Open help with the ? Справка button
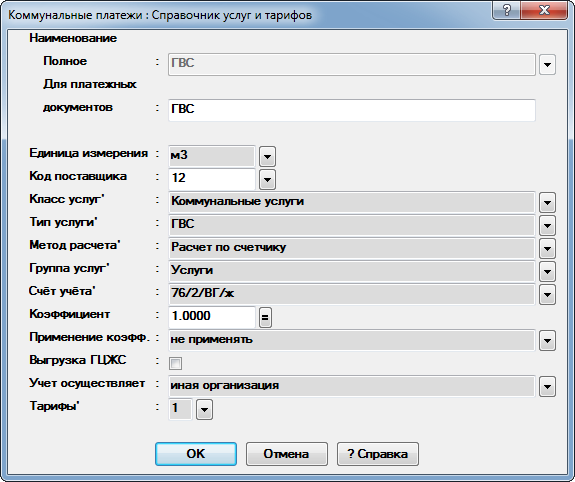Viewport: 575px width, 482px height. (378, 454)
